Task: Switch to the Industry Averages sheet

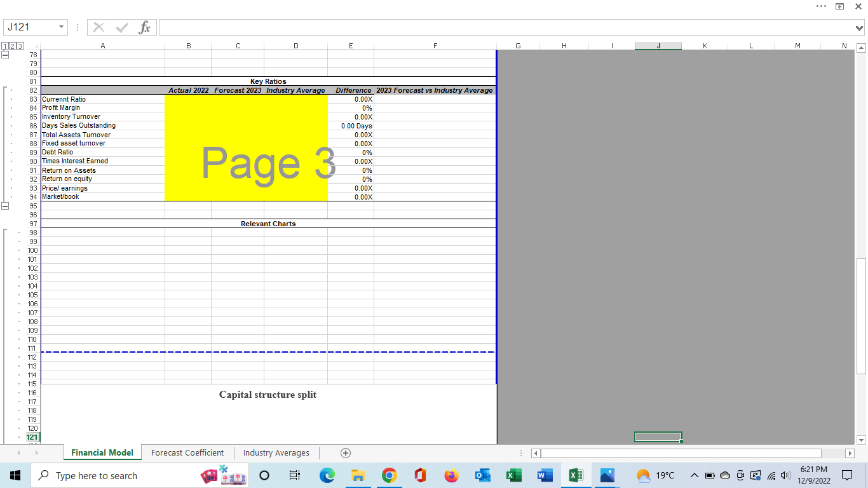Action: [x=276, y=452]
